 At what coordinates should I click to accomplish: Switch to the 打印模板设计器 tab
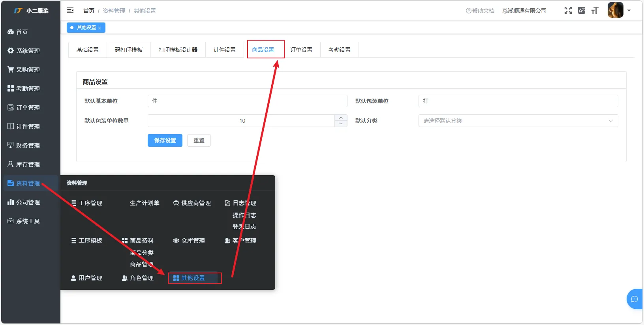pyautogui.click(x=178, y=50)
